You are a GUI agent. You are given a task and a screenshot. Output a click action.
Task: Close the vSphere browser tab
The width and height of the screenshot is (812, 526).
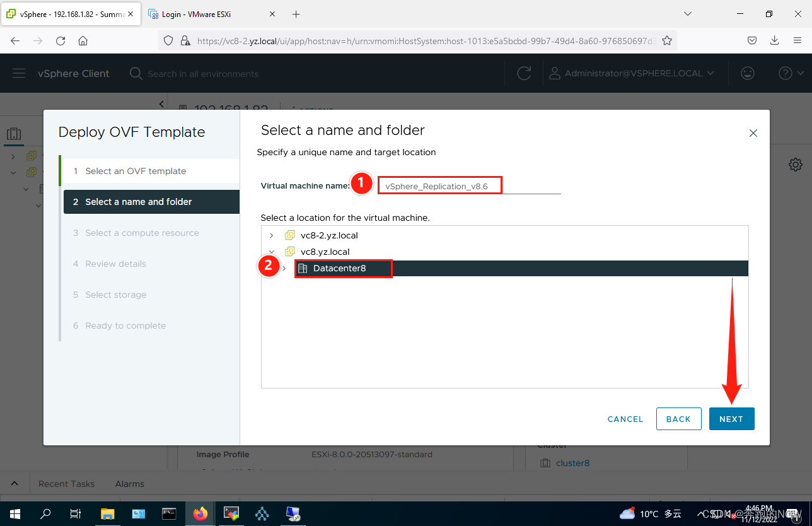130,14
